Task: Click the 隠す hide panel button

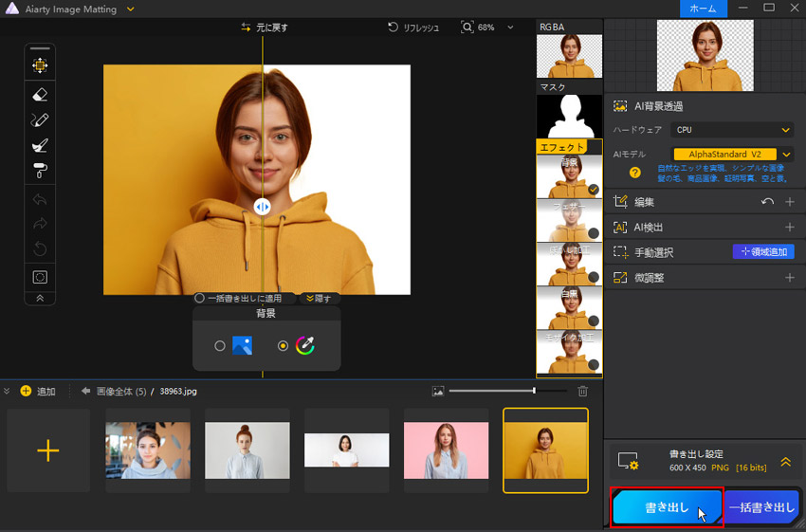Action: (x=319, y=298)
